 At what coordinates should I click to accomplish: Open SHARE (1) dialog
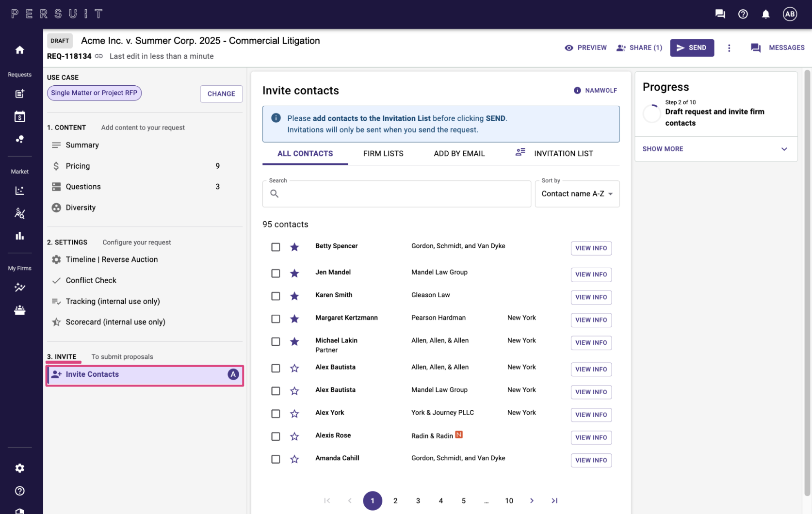(639, 48)
